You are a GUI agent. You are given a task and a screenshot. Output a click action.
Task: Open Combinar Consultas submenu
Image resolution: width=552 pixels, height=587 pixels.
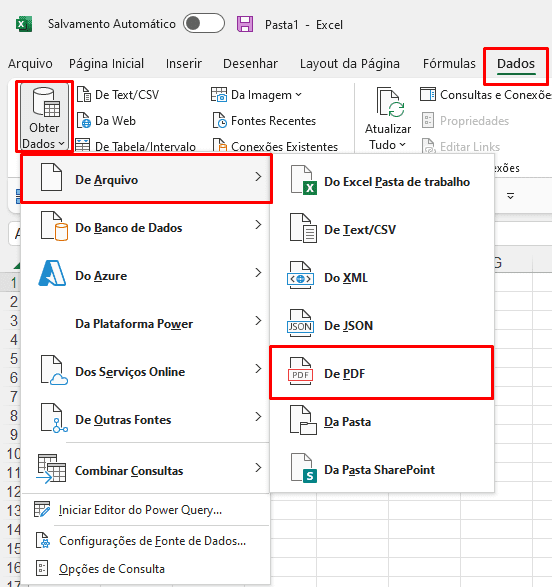click(146, 470)
